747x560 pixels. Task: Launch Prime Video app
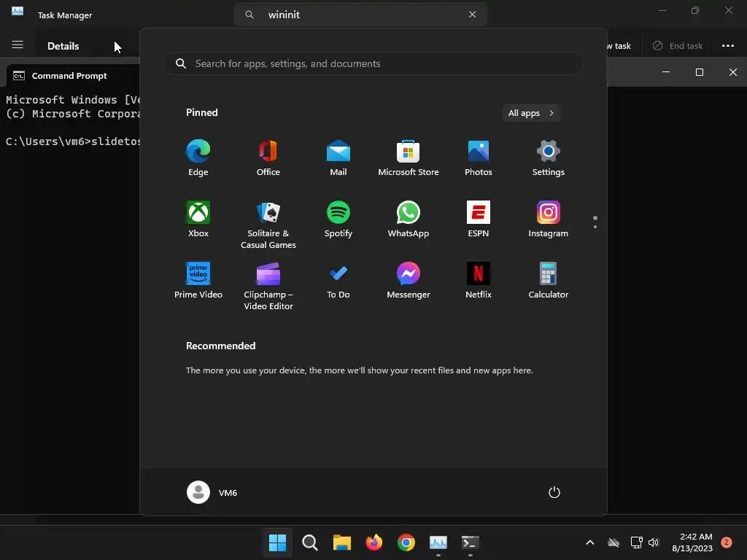[x=198, y=281]
